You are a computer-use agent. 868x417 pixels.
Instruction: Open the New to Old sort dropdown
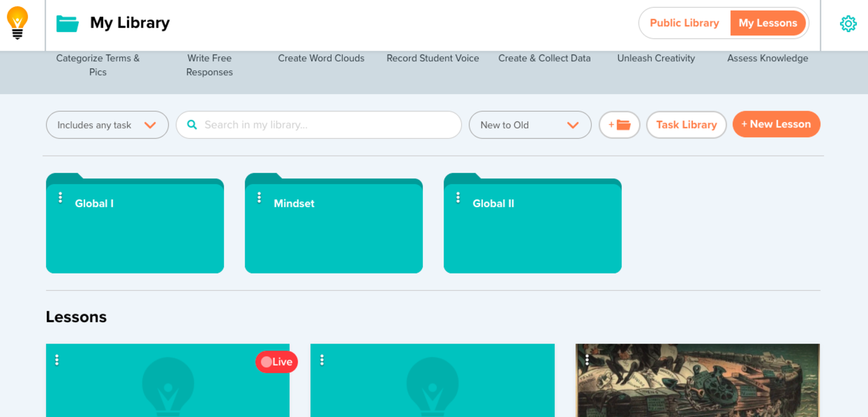pyautogui.click(x=530, y=125)
